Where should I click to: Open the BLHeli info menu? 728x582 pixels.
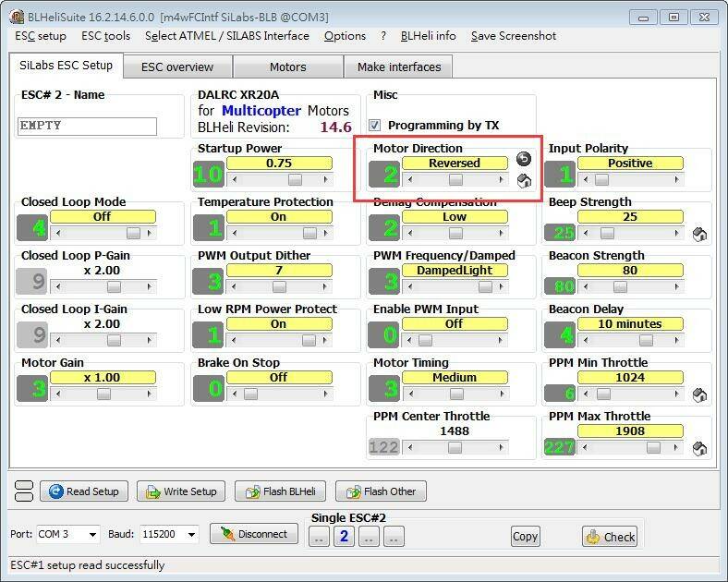pyautogui.click(x=428, y=36)
